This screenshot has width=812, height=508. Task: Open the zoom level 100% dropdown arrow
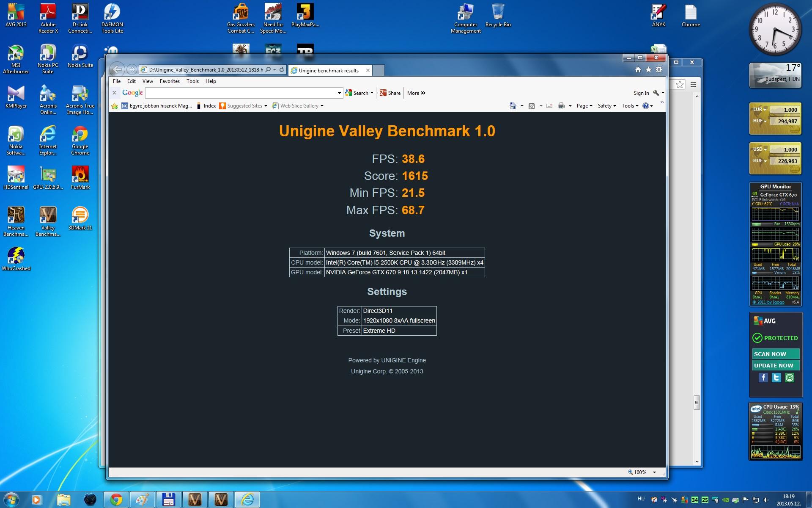[x=654, y=472]
